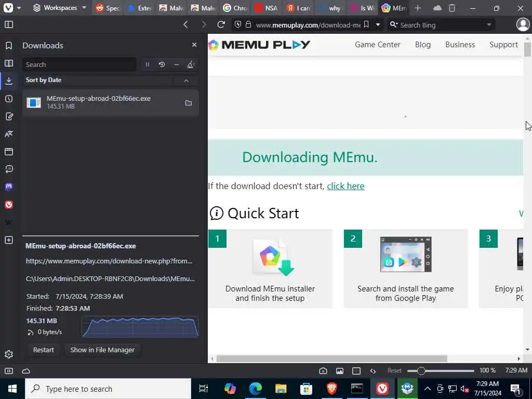Open the Sort by Date dropdown
Screen dimensions: 532x399
[98, 81]
